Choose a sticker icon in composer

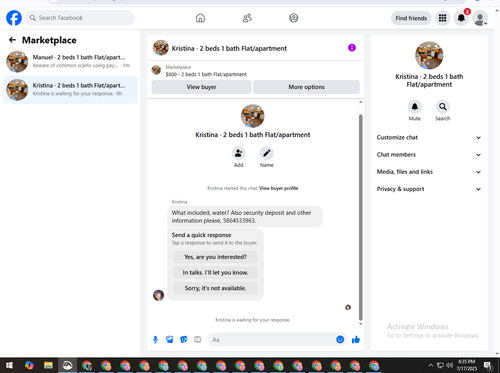pos(184,340)
